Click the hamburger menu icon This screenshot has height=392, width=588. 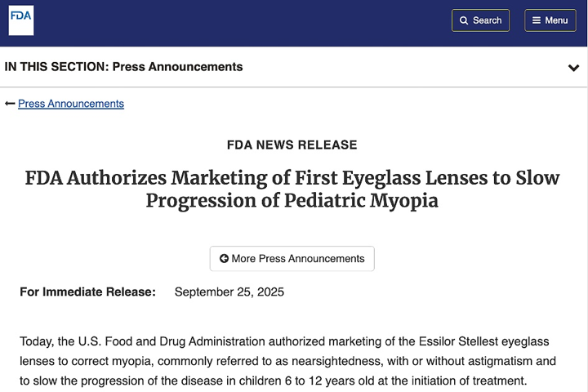tap(537, 20)
